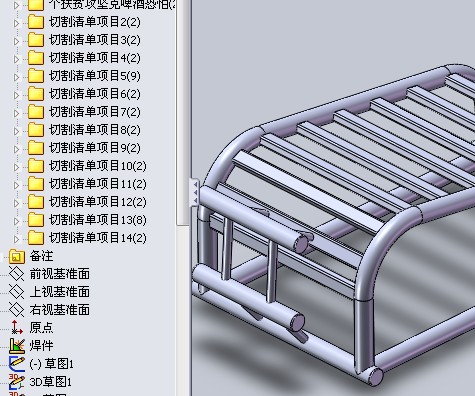Viewport: 475px width, 396px height.
Task: Select 切割清单项目3(2) text label
Action: click(x=95, y=40)
